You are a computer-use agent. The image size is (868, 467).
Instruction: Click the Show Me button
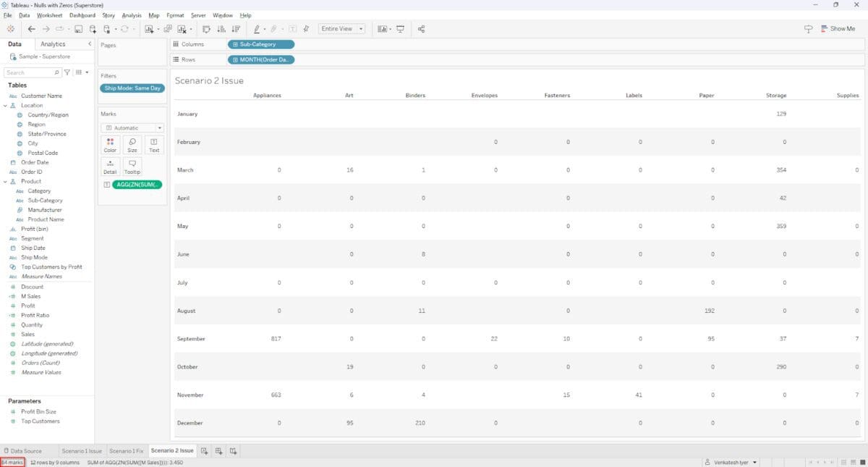[838, 29]
